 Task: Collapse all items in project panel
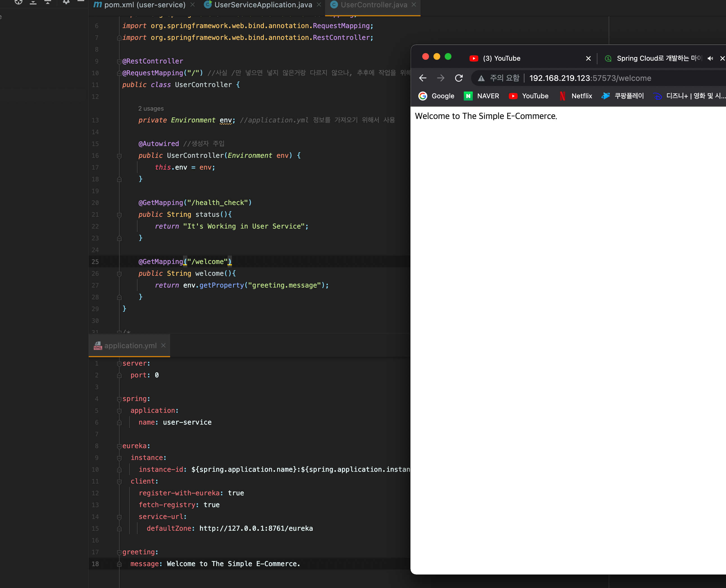(48, 2)
